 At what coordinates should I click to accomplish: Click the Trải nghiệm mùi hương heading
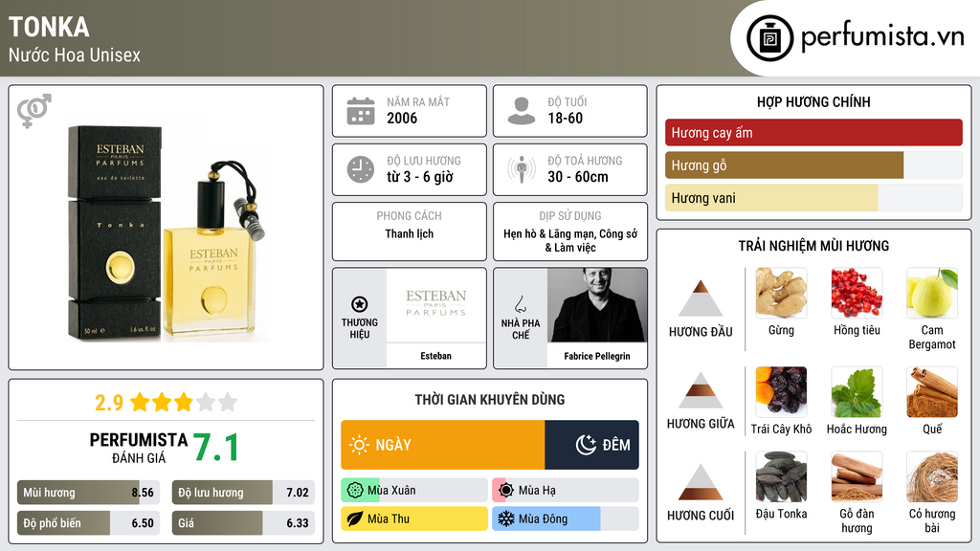click(813, 246)
